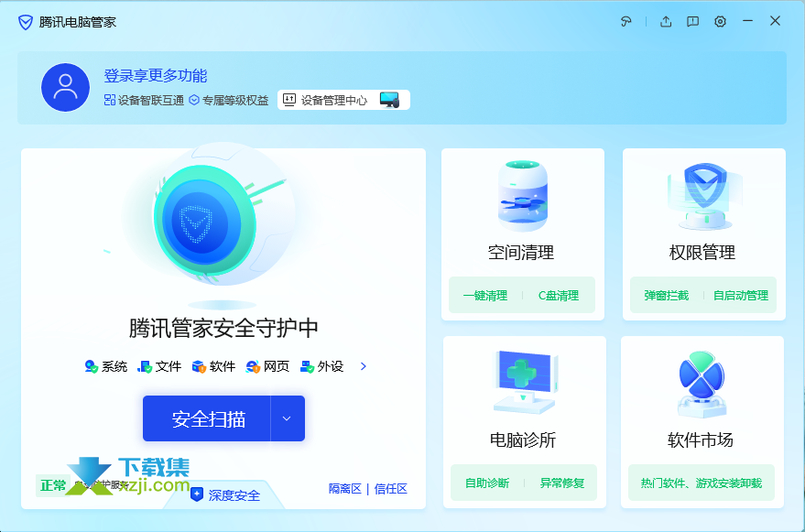Screen dimensions: 805x532
Task: Open the 隔离区 link
Action: click(x=345, y=489)
